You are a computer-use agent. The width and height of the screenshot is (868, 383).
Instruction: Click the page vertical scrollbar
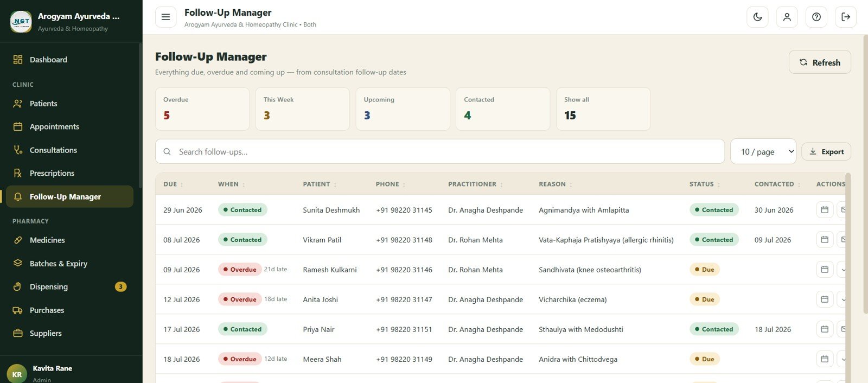click(865, 174)
